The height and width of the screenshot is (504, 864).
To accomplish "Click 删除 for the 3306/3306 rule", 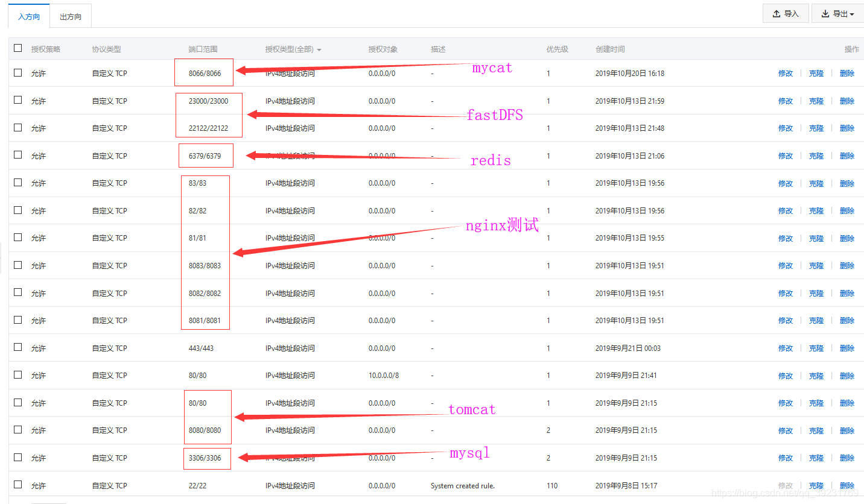I will click(x=847, y=458).
